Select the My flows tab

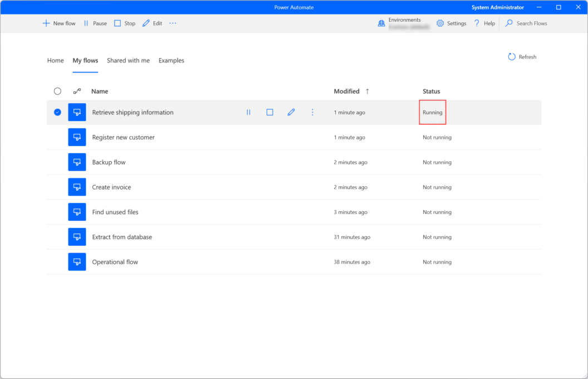tap(86, 60)
